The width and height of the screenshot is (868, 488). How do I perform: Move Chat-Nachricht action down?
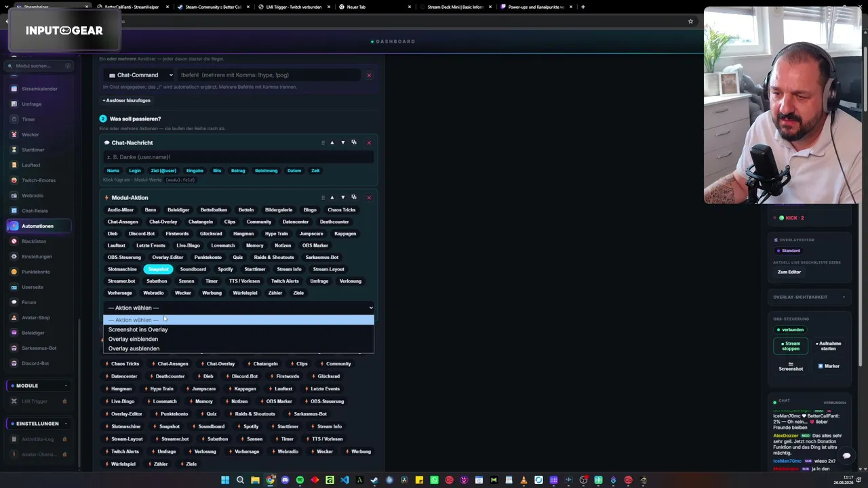pyautogui.click(x=342, y=142)
